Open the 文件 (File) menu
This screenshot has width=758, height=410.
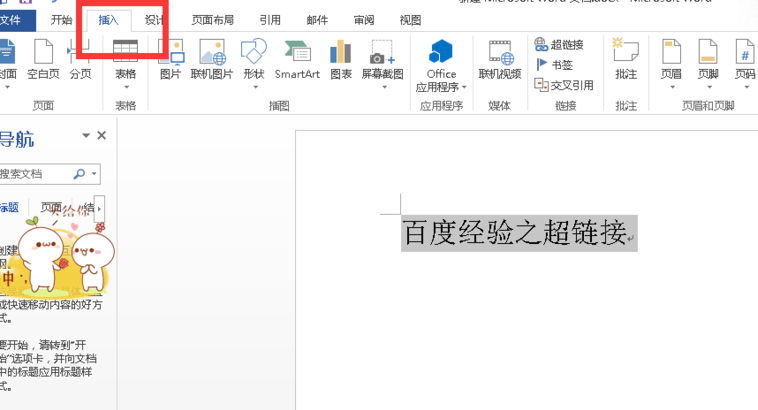coord(15,20)
